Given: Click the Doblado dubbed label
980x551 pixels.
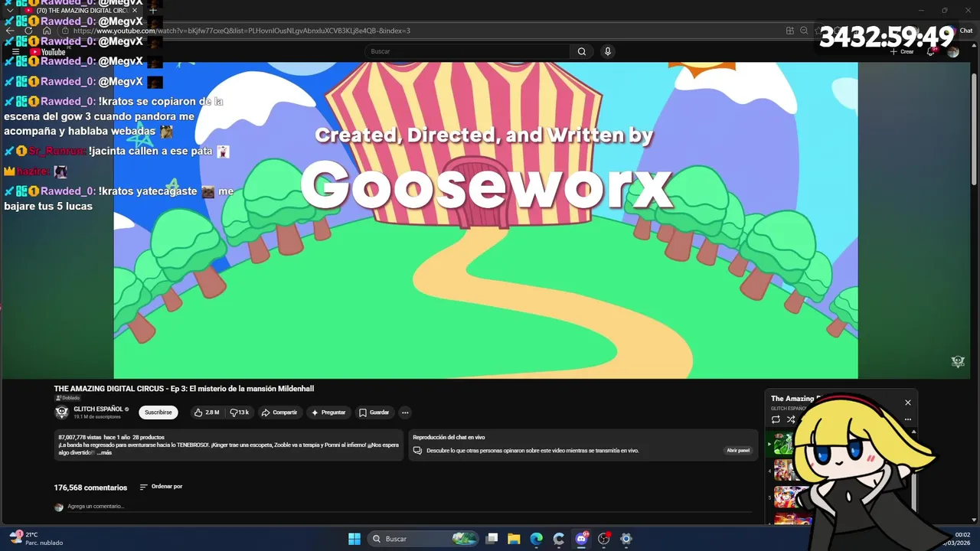Looking at the screenshot, I should coord(67,398).
